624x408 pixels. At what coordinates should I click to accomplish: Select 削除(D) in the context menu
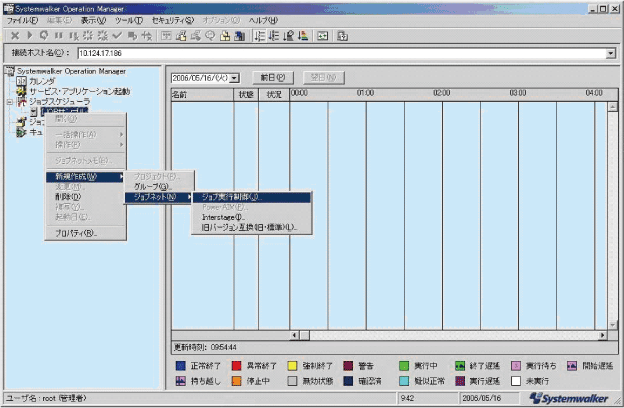tap(85, 197)
